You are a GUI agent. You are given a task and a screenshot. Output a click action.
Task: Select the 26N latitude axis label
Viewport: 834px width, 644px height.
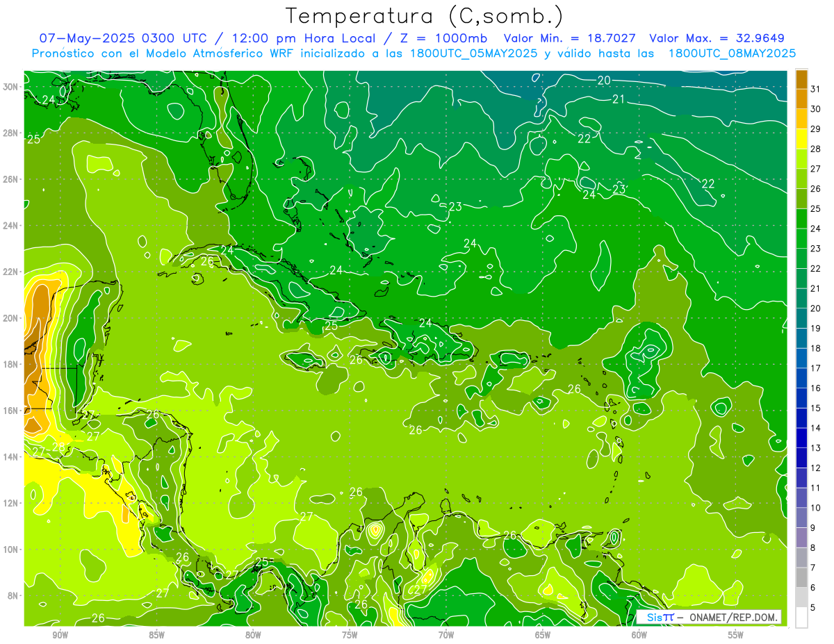click(x=11, y=179)
